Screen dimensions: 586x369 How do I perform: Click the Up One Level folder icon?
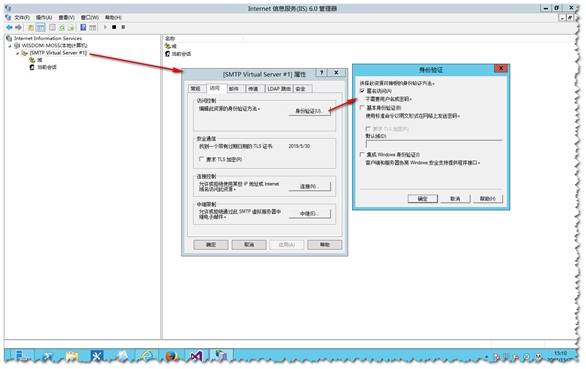(x=31, y=27)
